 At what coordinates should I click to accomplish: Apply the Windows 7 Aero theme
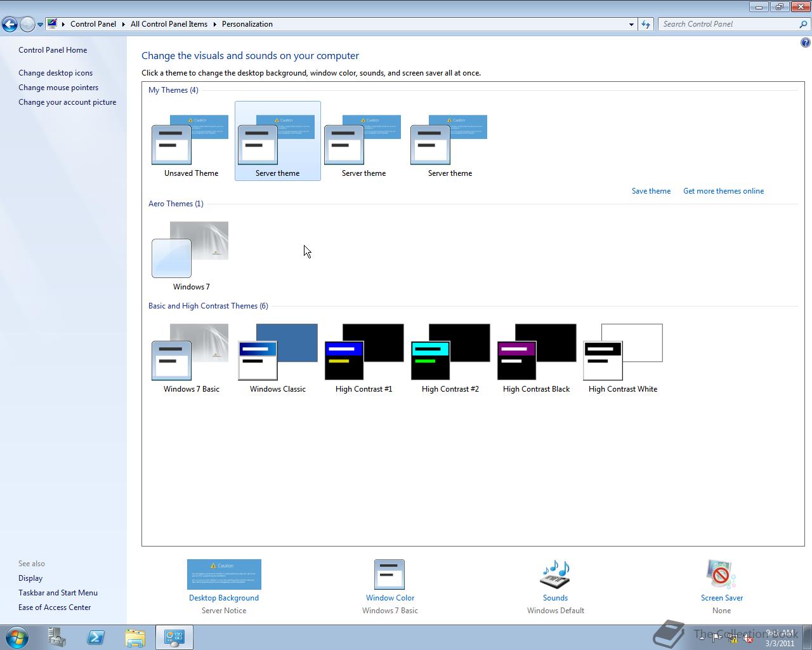point(191,256)
